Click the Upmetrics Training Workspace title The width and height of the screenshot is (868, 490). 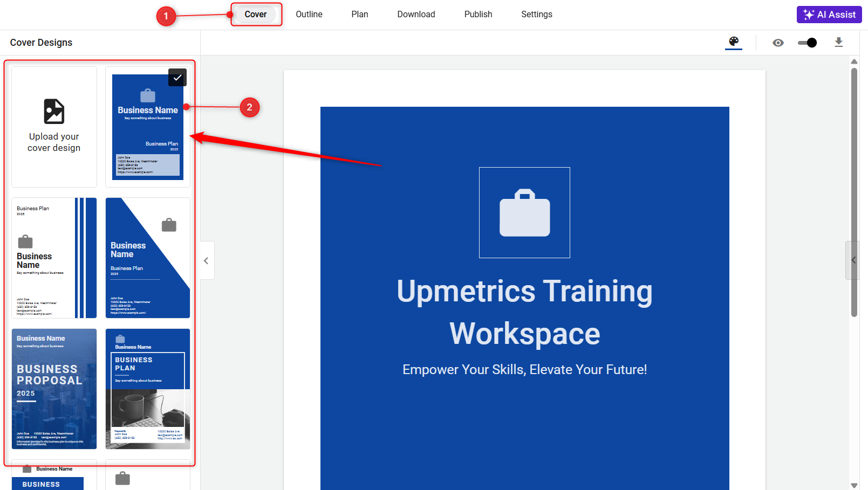[524, 312]
